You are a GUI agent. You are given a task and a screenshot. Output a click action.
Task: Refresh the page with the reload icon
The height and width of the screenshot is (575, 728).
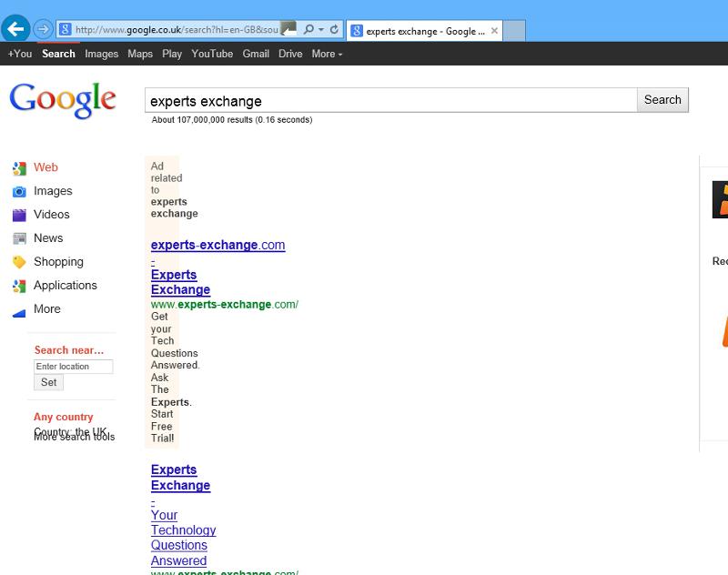tap(334, 29)
